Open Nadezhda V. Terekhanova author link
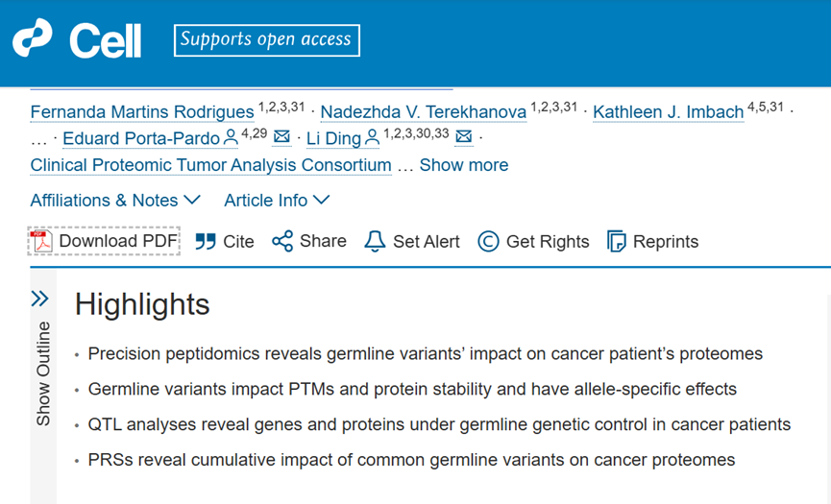This screenshot has height=504, width=831. coord(423,112)
